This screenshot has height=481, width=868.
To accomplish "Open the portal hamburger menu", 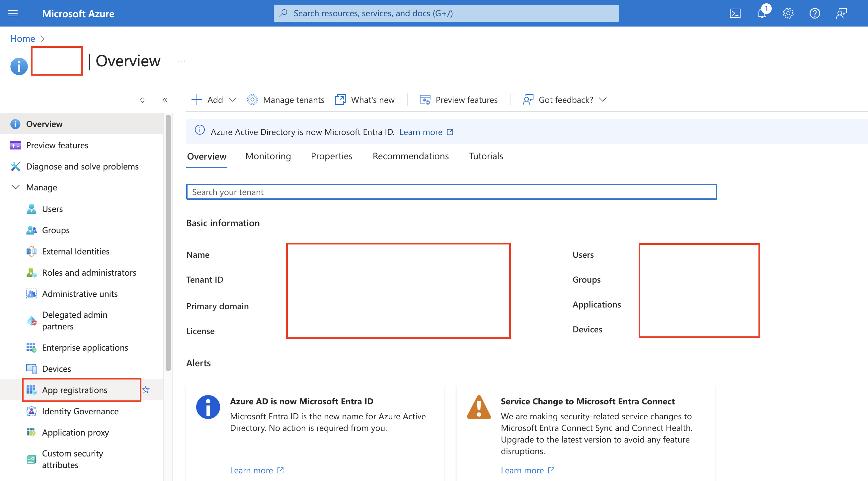I will [x=13, y=14].
